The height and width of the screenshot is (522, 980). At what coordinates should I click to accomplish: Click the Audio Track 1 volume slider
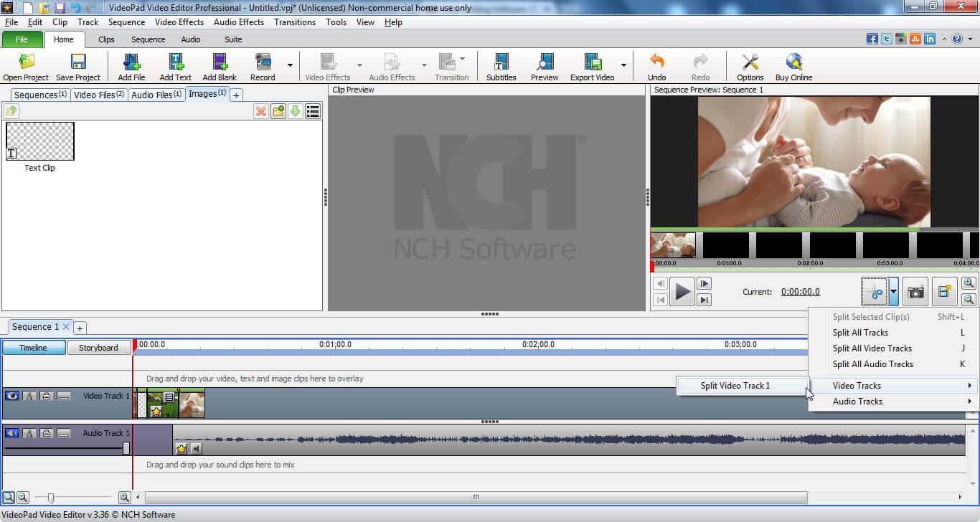coord(126,448)
